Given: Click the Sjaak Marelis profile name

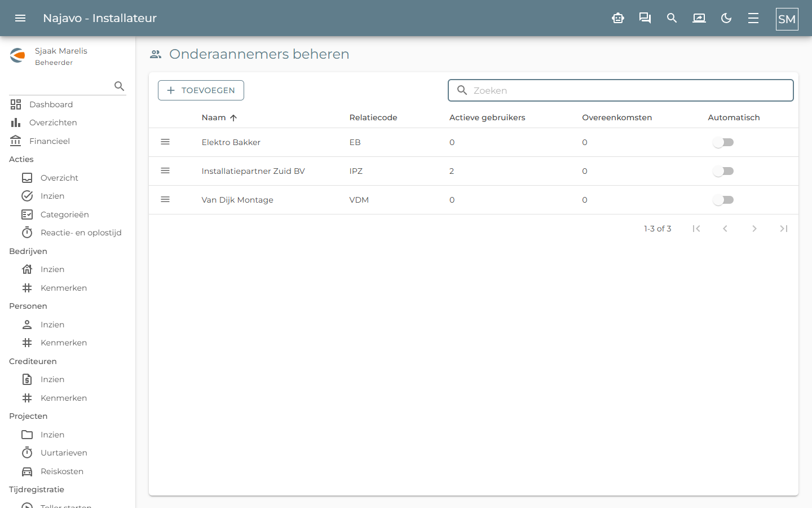Looking at the screenshot, I should point(61,51).
